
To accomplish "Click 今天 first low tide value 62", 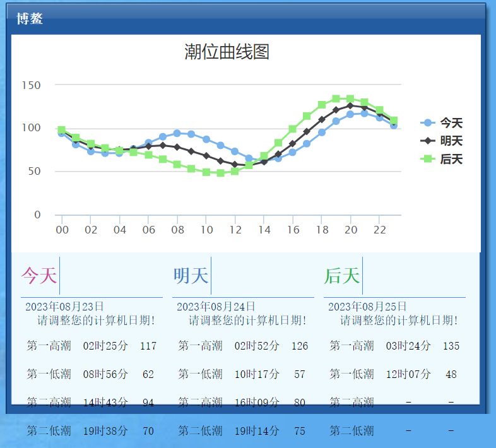I will pos(148,374).
